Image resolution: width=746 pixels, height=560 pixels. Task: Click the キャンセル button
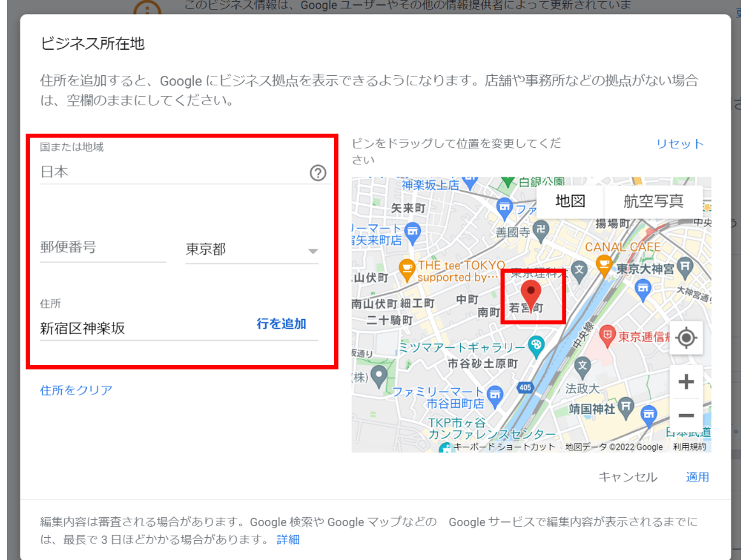pyautogui.click(x=627, y=477)
